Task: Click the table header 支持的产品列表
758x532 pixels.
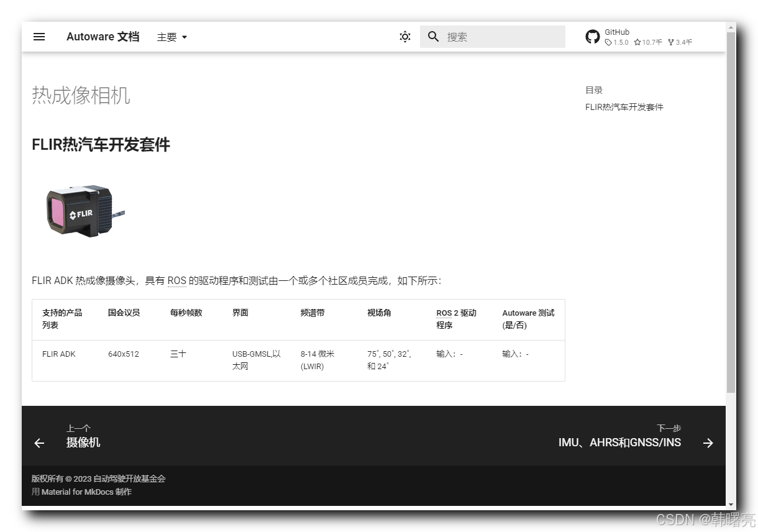Action: coord(62,319)
